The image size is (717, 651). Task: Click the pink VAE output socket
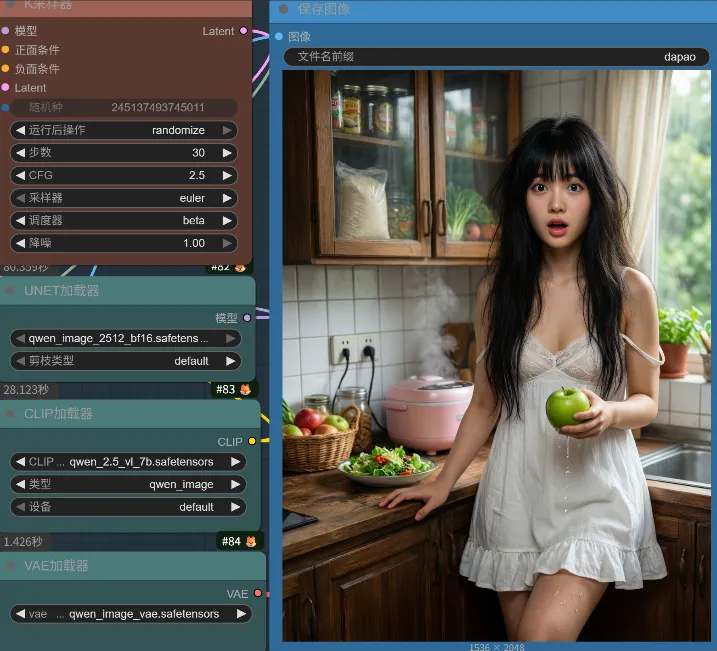257,594
